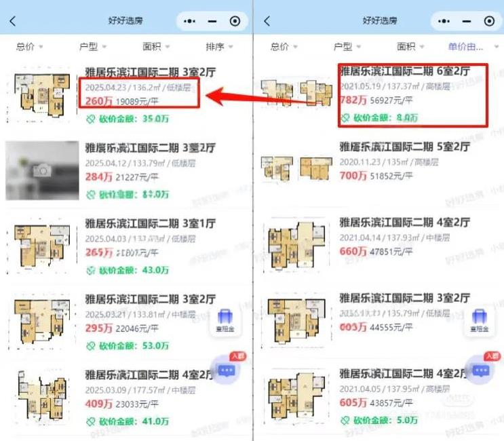
Task: Select the 660万 47851元/平 price line
Action: pos(376,251)
